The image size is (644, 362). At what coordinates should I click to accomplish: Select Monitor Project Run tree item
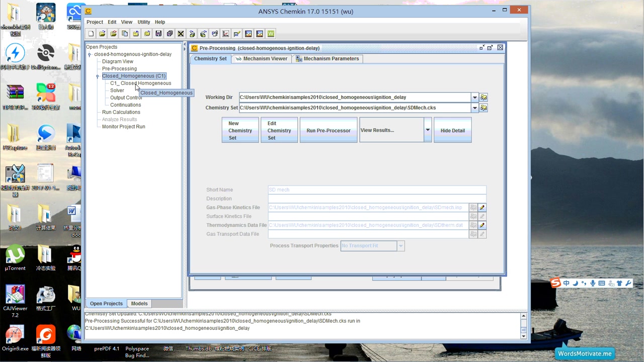click(124, 127)
